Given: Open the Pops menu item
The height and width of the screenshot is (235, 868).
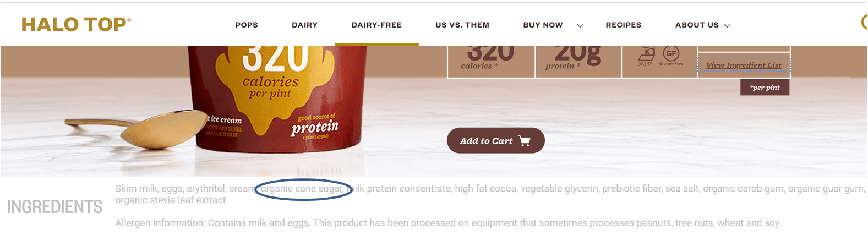Looking at the screenshot, I should click(247, 25).
